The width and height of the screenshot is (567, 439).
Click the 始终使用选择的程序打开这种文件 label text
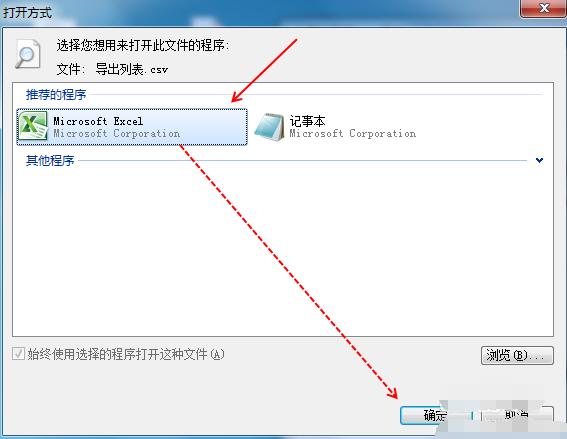coord(126,354)
